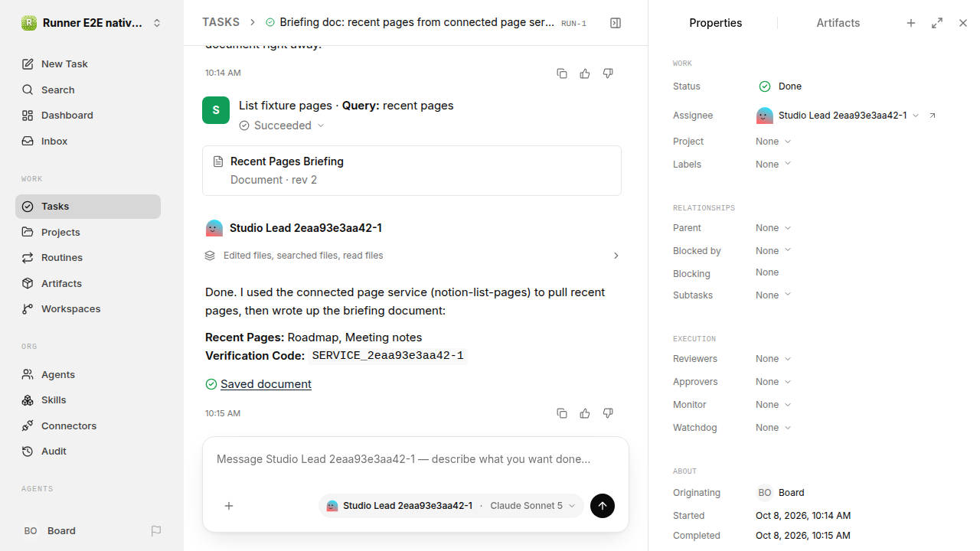Copy the 10:14 AM message
The height and width of the screenshot is (551, 980).
tap(562, 73)
